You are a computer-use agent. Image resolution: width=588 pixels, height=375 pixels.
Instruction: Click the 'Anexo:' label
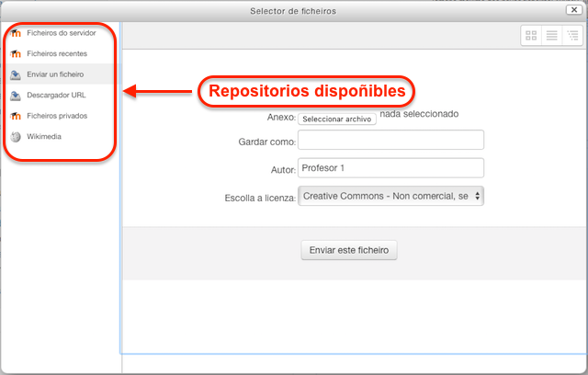click(281, 118)
